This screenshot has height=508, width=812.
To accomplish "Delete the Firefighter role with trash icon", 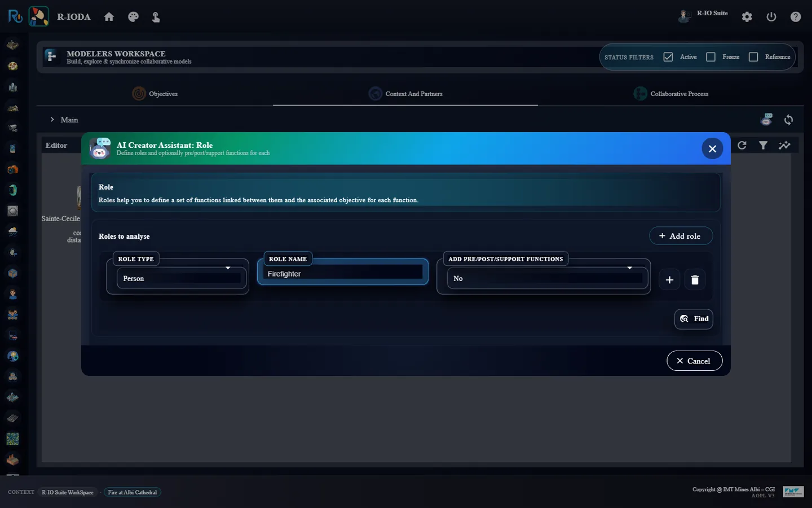I will (695, 279).
